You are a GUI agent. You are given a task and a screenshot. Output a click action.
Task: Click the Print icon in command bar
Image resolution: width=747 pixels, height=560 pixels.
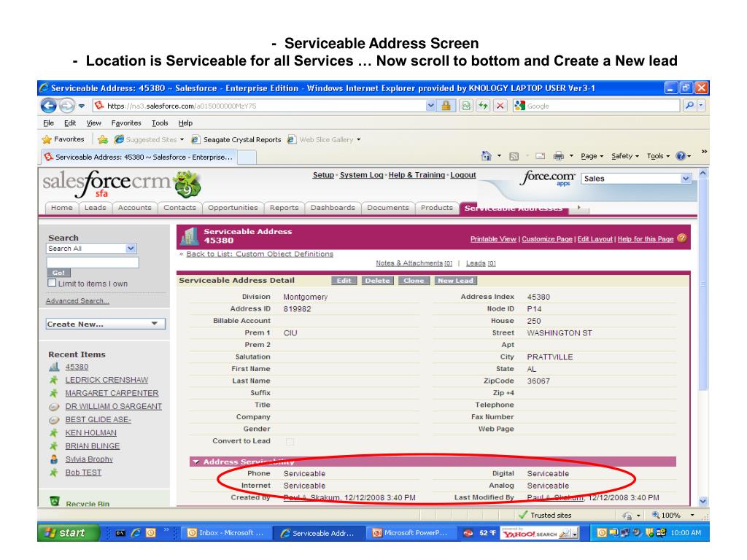point(559,156)
